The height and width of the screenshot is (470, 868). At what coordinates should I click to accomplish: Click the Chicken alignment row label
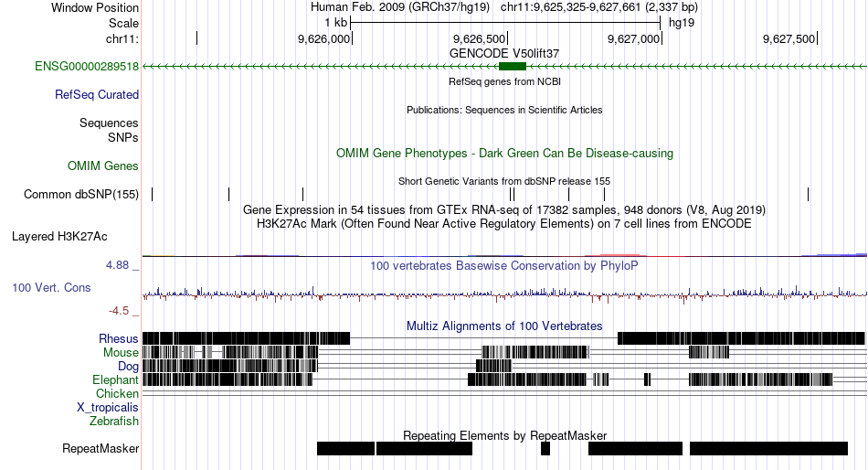click(117, 393)
